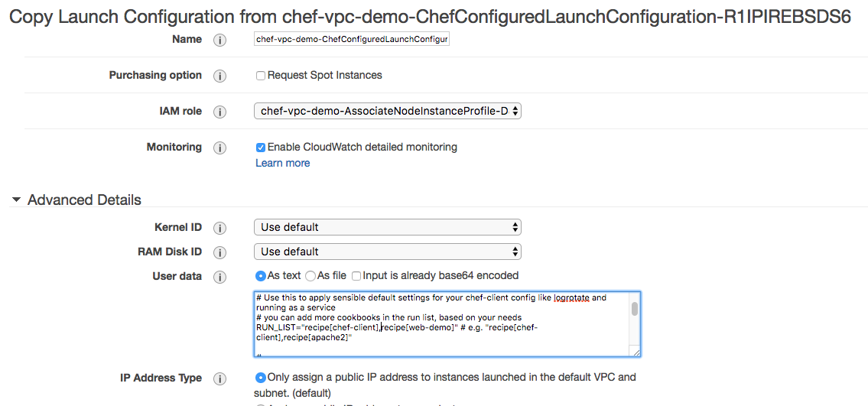Open the Purchasing option info icon
Image resolution: width=868 pixels, height=406 pixels.
pos(219,76)
